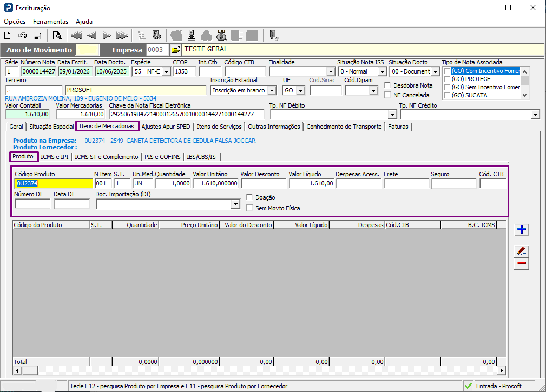Open company folder search icon

coord(175,50)
